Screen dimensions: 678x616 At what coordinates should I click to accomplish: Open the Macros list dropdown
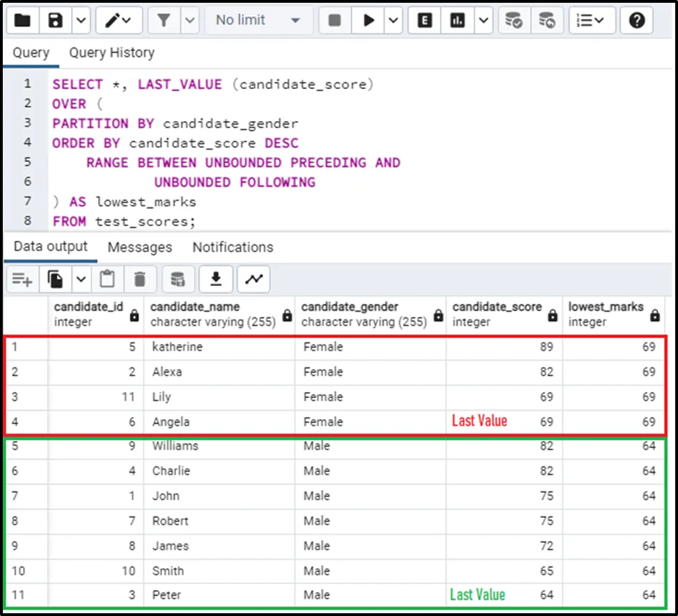click(x=590, y=21)
